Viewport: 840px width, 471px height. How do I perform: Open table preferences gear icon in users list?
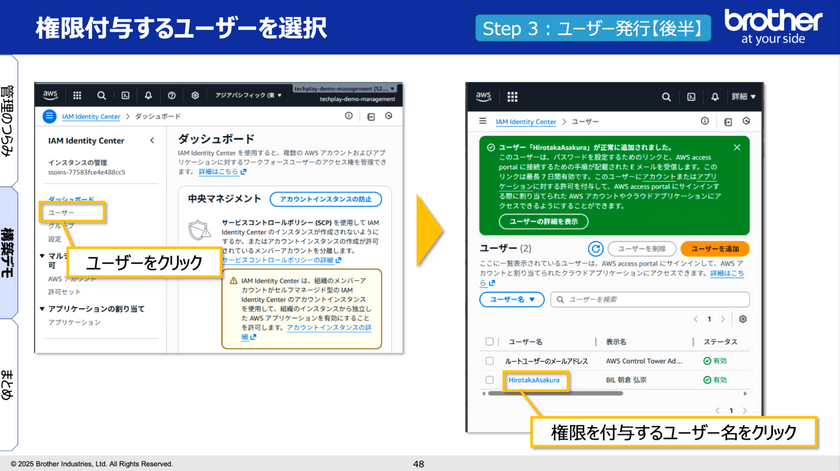743,319
